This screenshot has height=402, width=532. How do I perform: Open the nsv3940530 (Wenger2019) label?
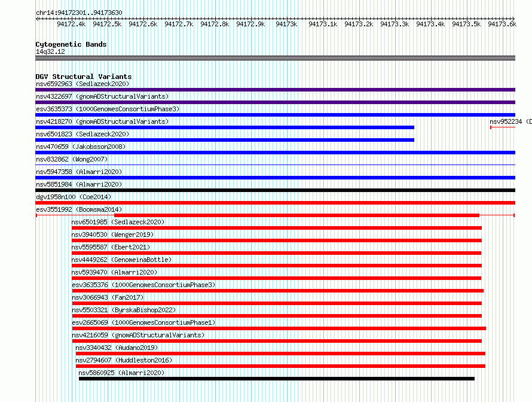pos(112,234)
